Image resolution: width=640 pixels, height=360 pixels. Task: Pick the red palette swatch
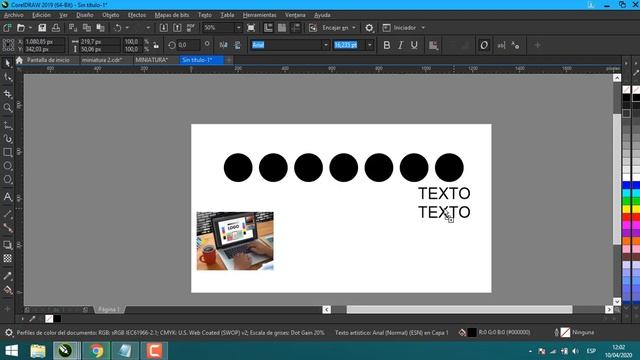[x=627, y=217]
